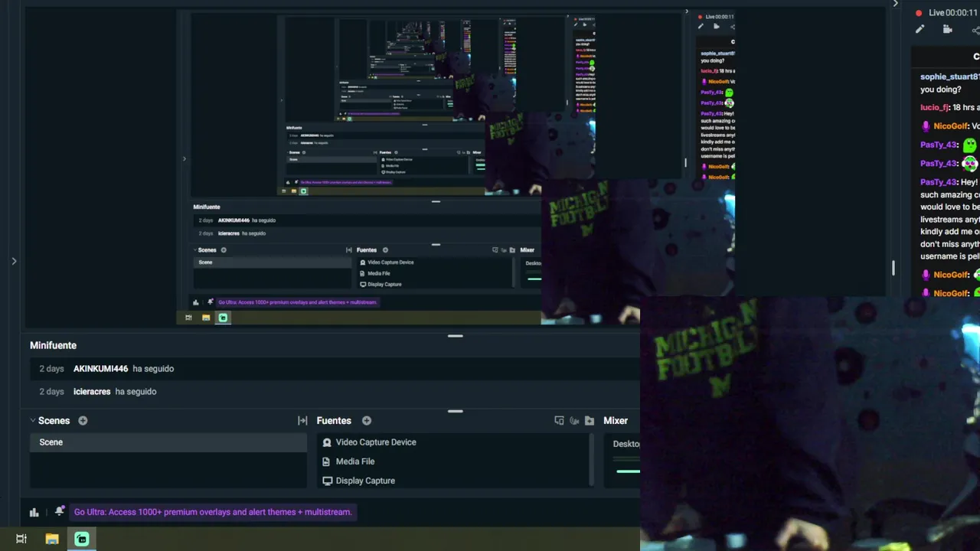Screen dimensions: 980x551
Task: Click the first icon left of Mixer
Action: (589, 420)
